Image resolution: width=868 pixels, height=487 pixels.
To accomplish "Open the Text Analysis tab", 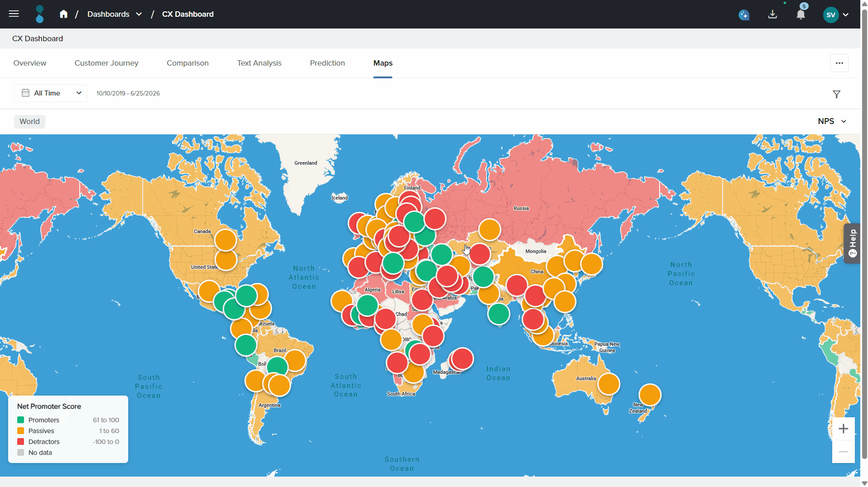I will click(x=259, y=63).
